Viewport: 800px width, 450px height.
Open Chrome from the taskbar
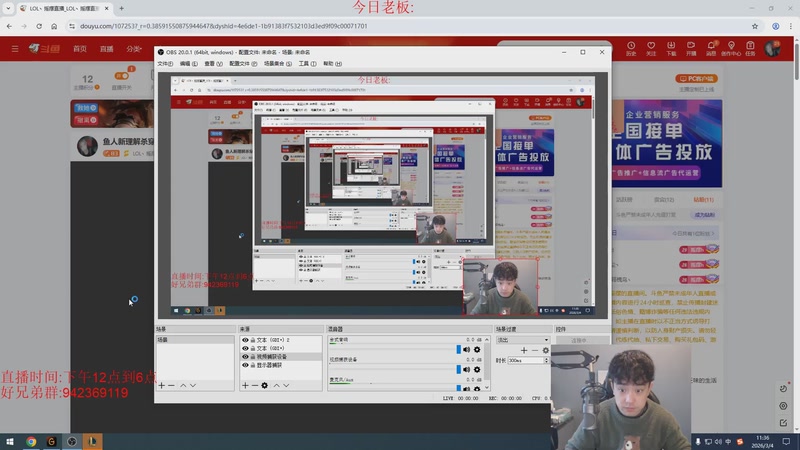click(31, 441)
